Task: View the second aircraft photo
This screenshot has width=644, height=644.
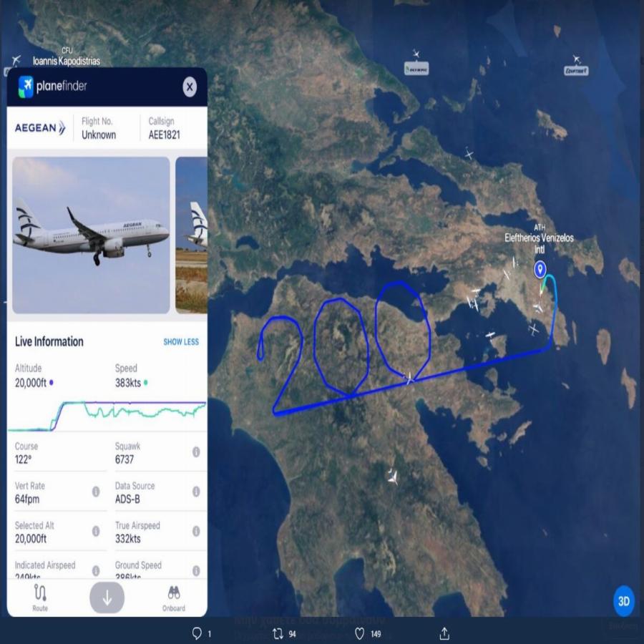Action: point(191,235)
